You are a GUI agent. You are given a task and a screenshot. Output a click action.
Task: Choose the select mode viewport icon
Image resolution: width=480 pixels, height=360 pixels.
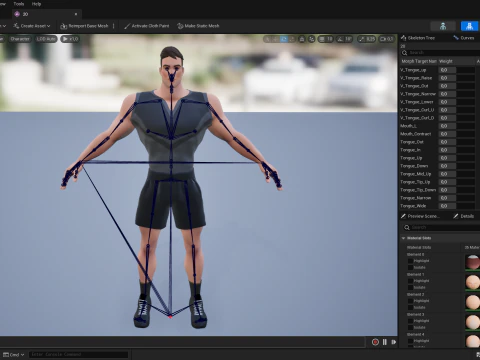pos(267,39)
